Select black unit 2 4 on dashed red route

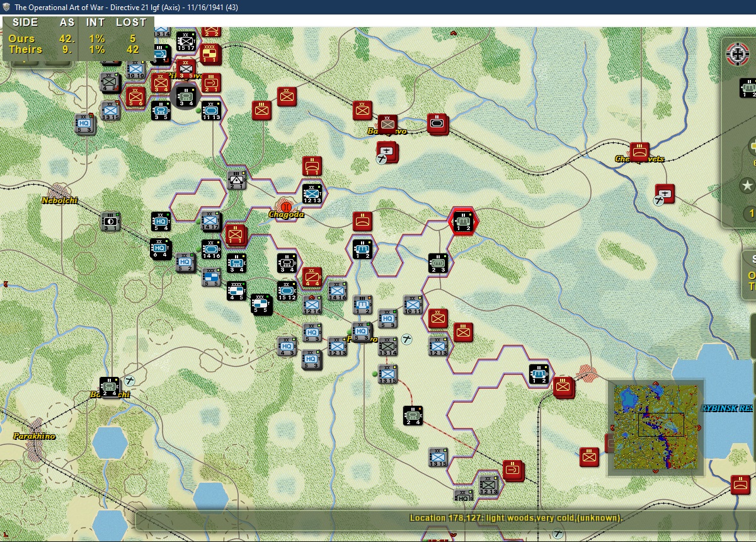point(413,415)
